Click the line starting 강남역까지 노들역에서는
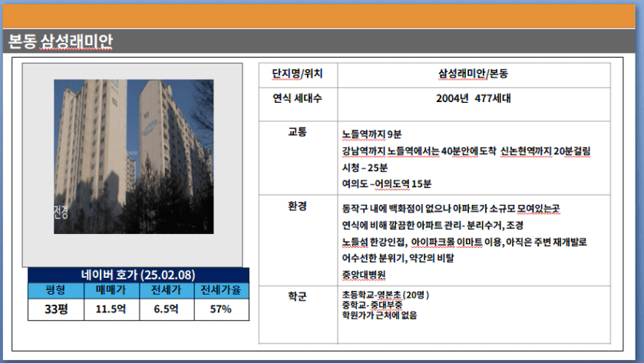 (x=466, y=151)
